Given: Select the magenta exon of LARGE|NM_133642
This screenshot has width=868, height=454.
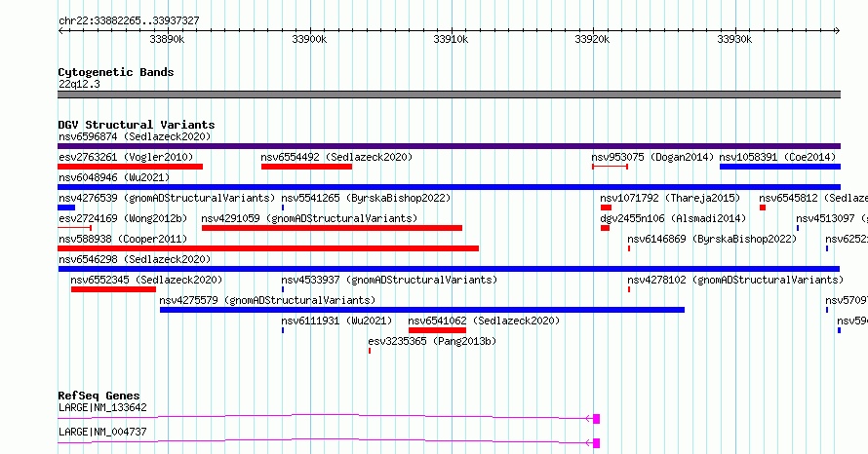Looking at the screenshot, I should point(596,419).
